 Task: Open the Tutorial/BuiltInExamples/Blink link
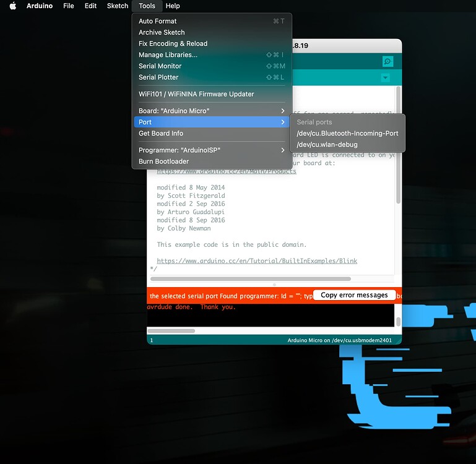(x=257, y=261)
